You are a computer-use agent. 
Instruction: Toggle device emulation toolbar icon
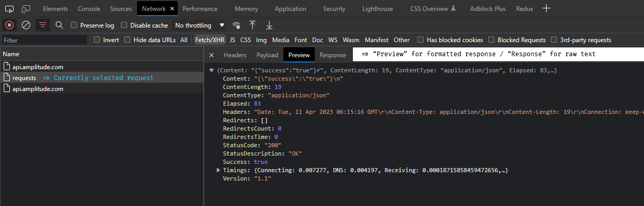coord(26,9)
